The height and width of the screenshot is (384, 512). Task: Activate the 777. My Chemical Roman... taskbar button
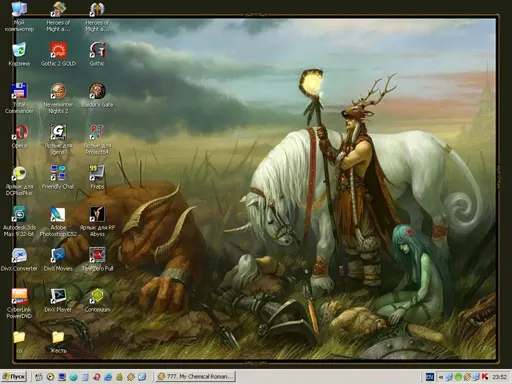(x=195, y=377)
